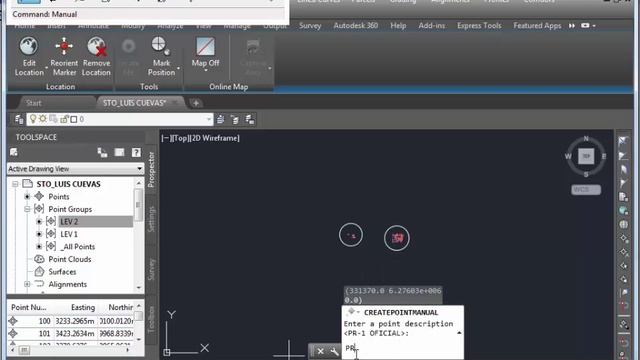Expand the LEV 1 point group
640x360 pixels.
[x=39, y=234]
